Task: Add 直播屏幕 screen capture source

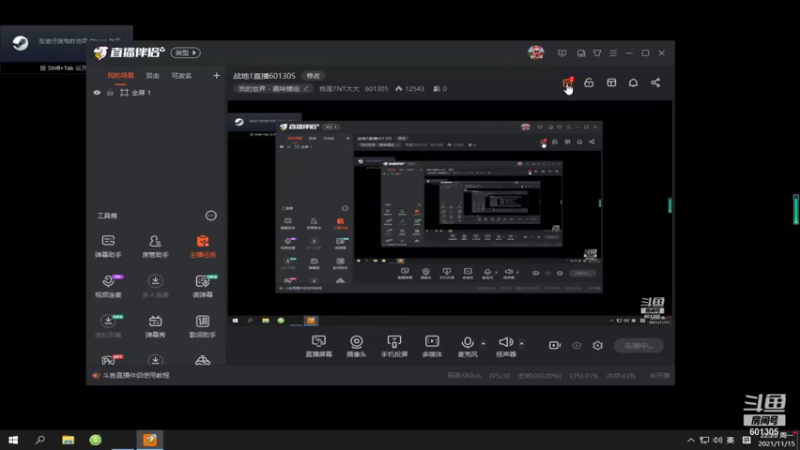Action: click(x=319, y=346)
